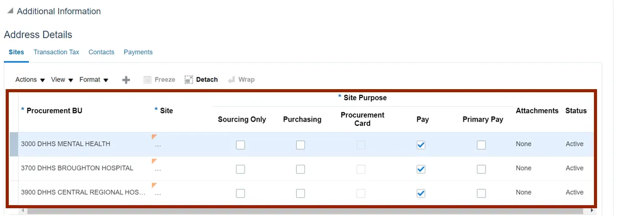Tick Purchasing for 3000 DHHS MENTAL HEALTH
Image resolution: width=644 pixels, height=217 pixels.
coord(300,145)
